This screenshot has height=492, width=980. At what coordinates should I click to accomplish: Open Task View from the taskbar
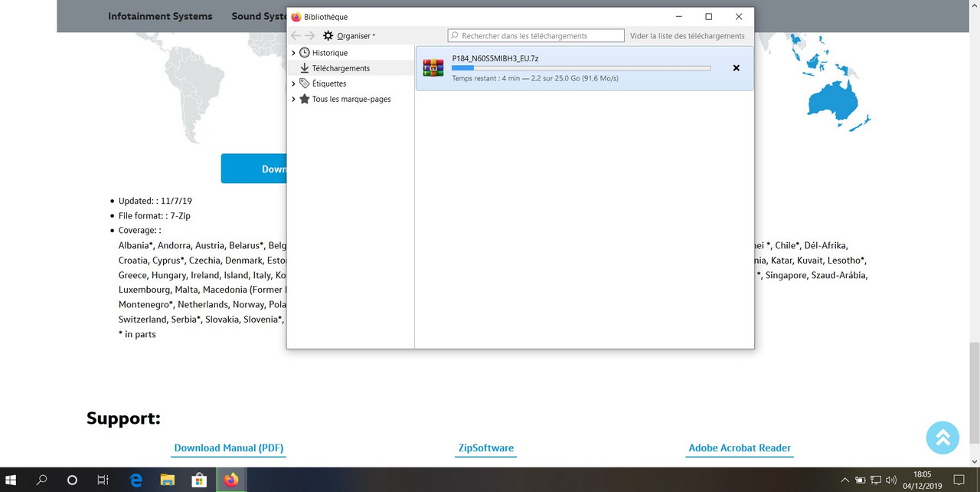(x=103, y=480)
